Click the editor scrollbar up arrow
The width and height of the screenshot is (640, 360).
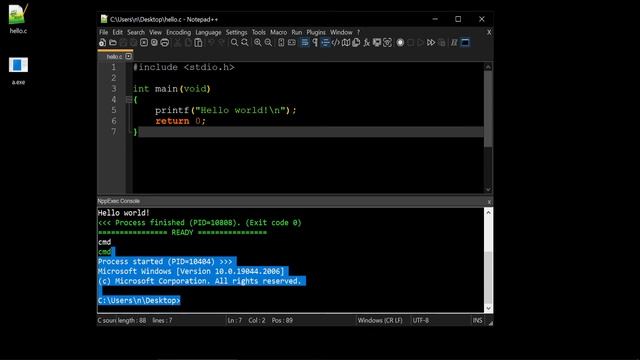pyautogui.click(x=488, y=67)
